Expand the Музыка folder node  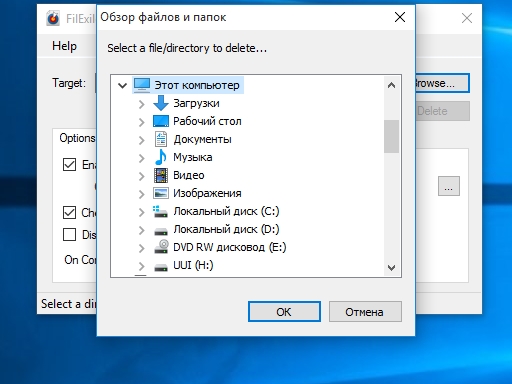[x=142, y=158]
